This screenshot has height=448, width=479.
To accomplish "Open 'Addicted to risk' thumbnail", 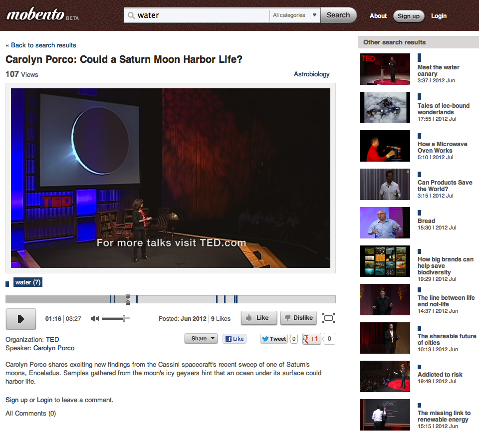I will pos(385,377).
